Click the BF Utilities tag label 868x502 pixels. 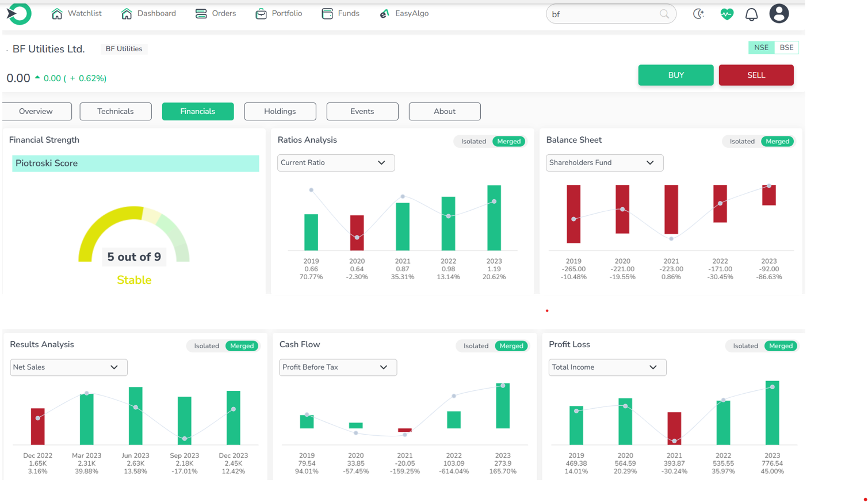pos(124,49)
